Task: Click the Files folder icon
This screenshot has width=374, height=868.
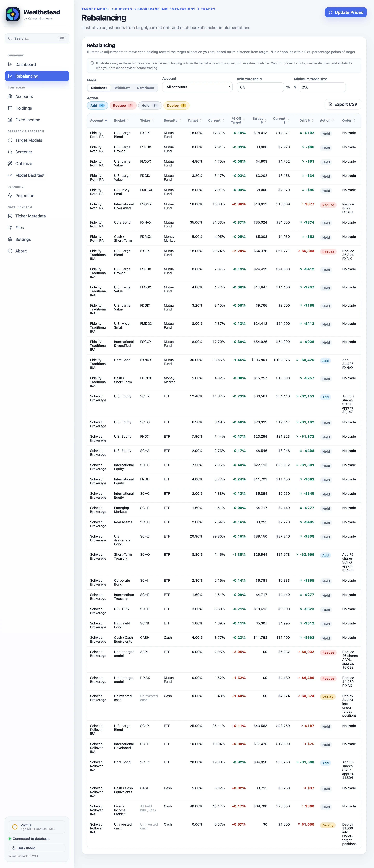Action: (10, 228)
